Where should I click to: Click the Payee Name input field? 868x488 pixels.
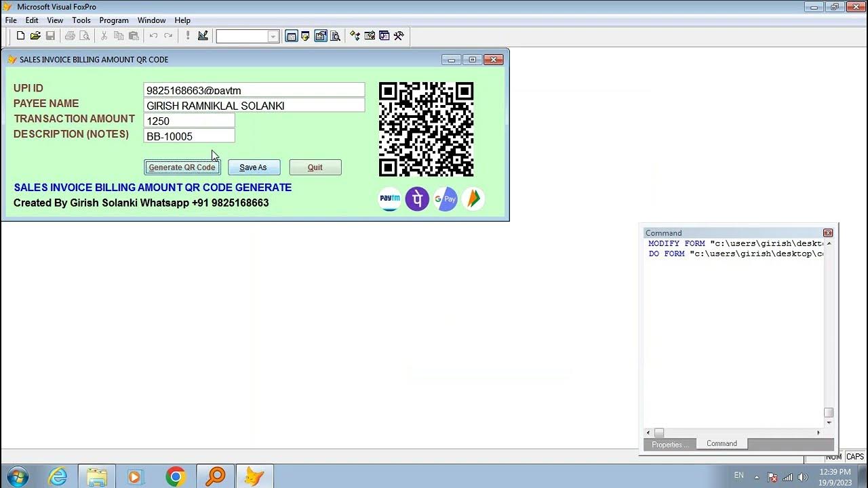[x=254, y=105]
